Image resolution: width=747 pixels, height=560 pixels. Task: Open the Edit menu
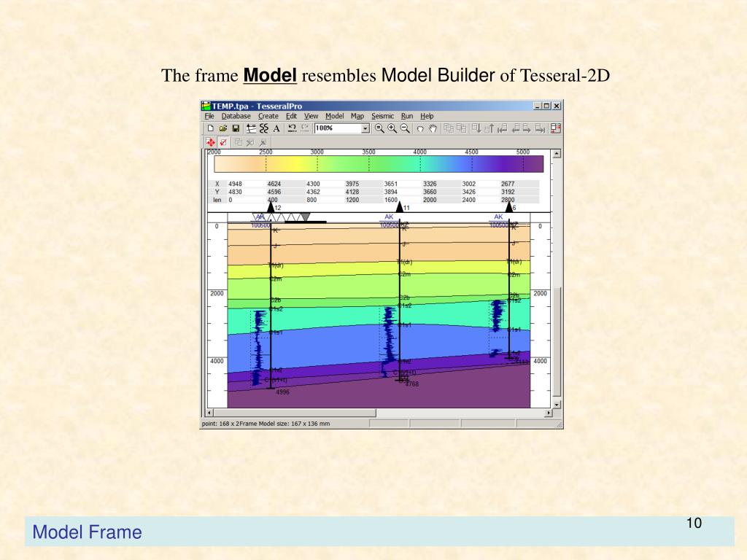[x=291, y=116]
